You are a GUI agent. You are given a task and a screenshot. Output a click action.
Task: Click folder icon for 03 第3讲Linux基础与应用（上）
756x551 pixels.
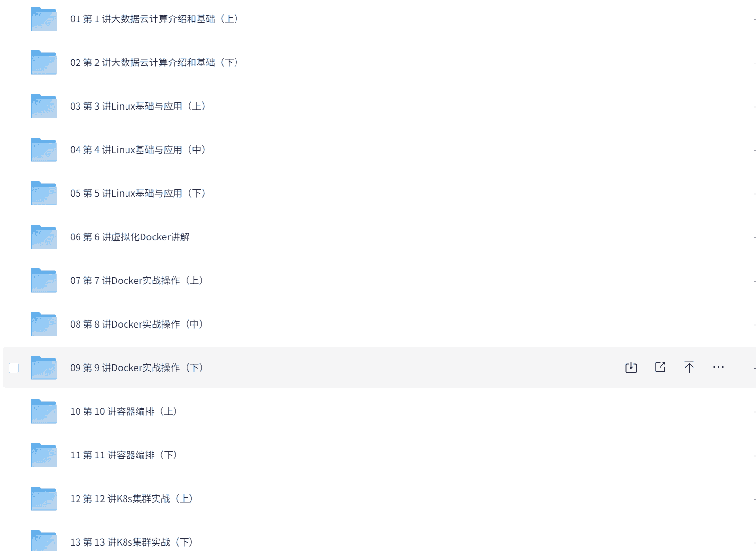point(44,106)
